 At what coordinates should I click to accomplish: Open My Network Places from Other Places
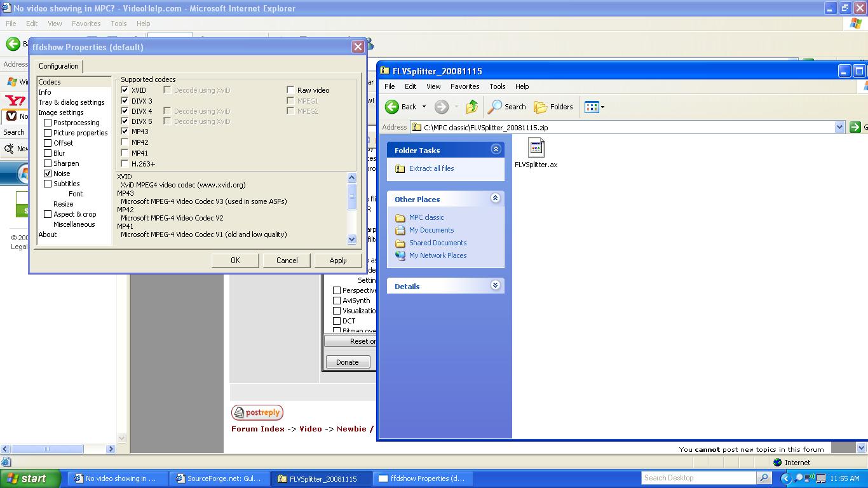pos(438,255)
